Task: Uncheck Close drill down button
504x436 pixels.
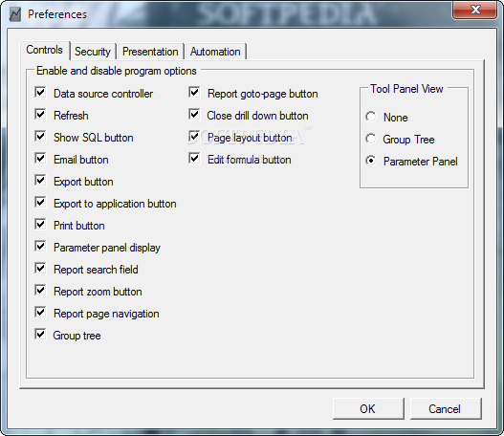Action: [x=194, y=114]
